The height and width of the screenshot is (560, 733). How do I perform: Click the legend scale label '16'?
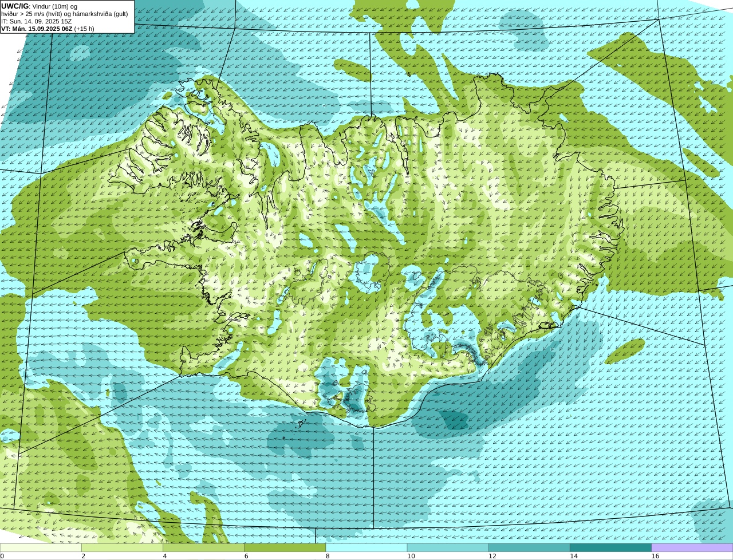pos(655,556)
